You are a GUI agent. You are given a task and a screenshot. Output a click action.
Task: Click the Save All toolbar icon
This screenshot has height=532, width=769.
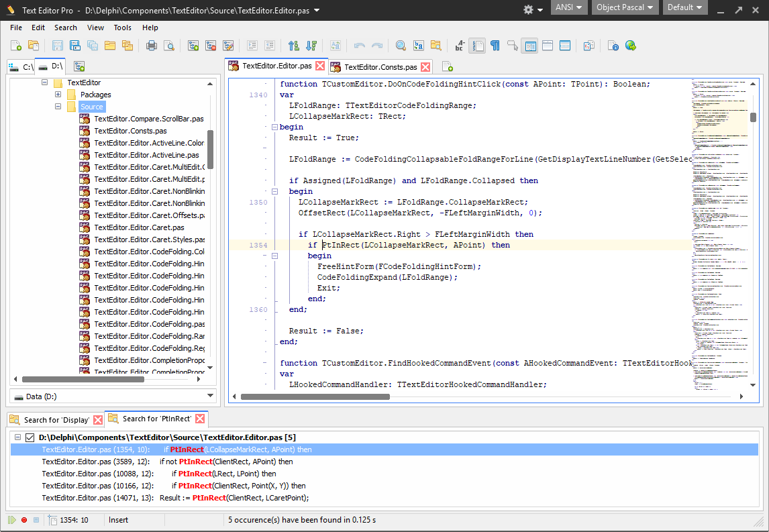92,46
